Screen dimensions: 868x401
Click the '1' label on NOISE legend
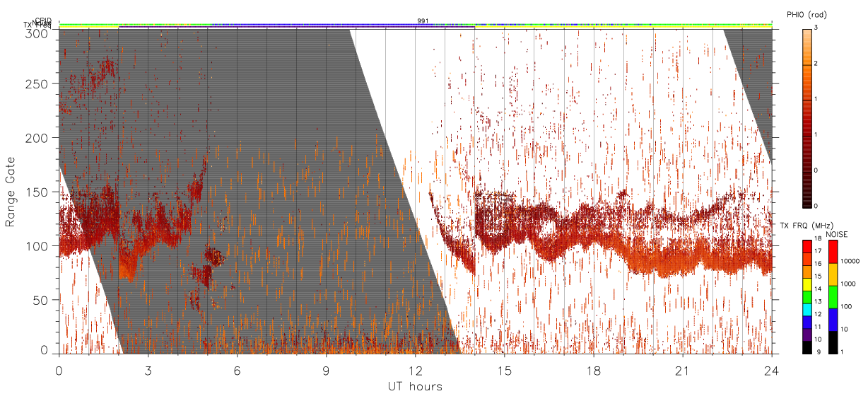pos(841,351)
